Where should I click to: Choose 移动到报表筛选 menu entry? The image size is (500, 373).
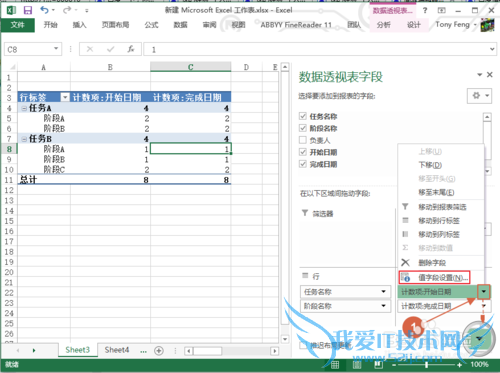[x=442, y=207]
